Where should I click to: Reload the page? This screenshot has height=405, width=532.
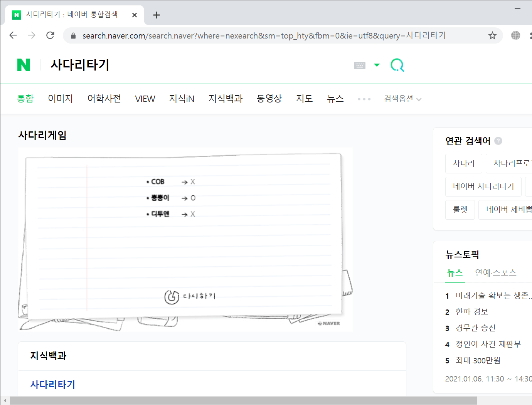[50, 35]
